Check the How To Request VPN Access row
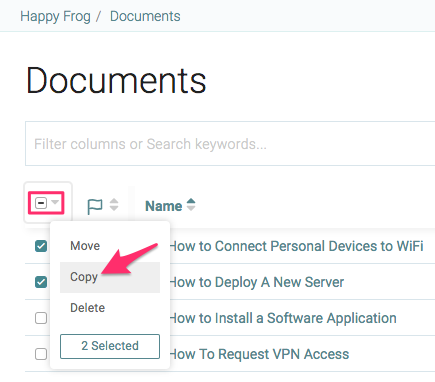The height and width of the screenshot is (382, 435). [x=41, y=354]
